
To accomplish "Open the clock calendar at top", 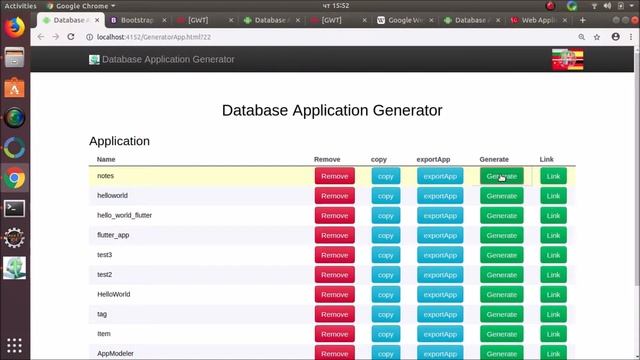I will pos(336,6).
